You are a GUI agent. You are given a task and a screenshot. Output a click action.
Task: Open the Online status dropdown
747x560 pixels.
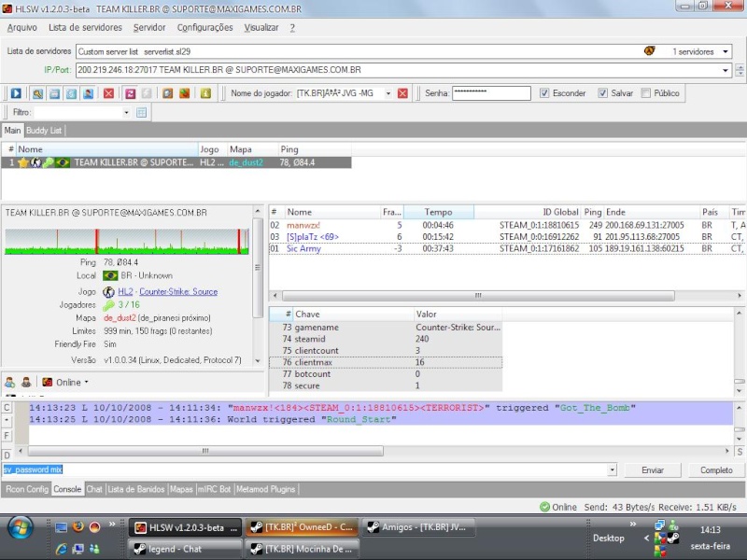(x=86, y=382)
